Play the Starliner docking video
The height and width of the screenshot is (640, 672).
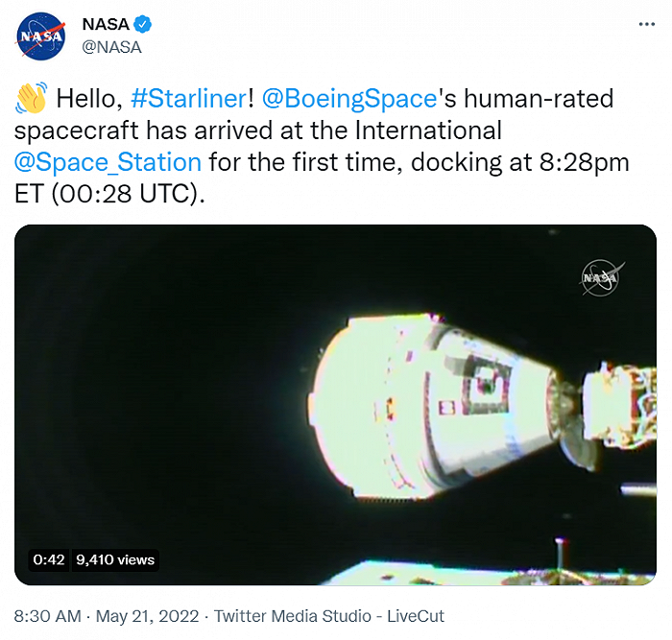click(x=335, y=404)
